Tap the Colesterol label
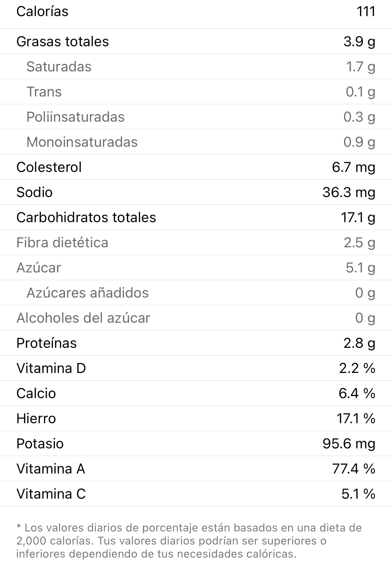 pos(49,167)
